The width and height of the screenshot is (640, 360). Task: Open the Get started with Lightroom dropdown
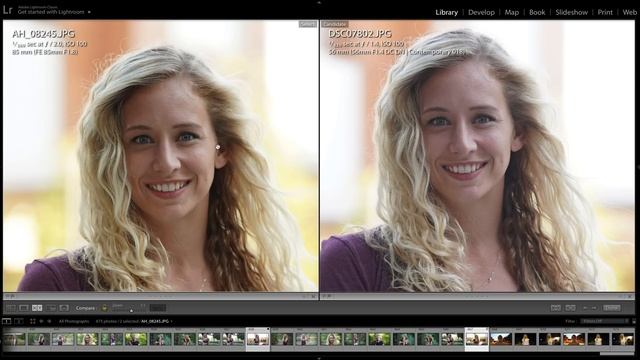[54, 12]
